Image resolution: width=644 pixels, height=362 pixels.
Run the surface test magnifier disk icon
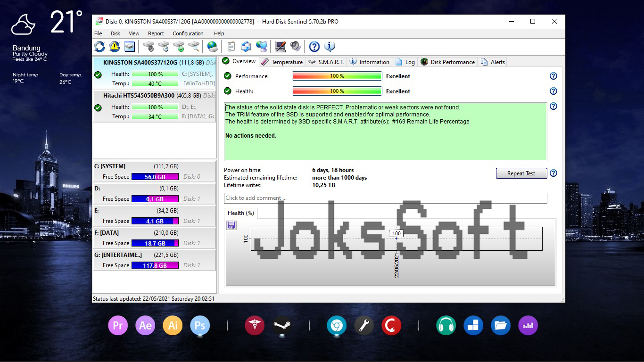tap(193, 46)
